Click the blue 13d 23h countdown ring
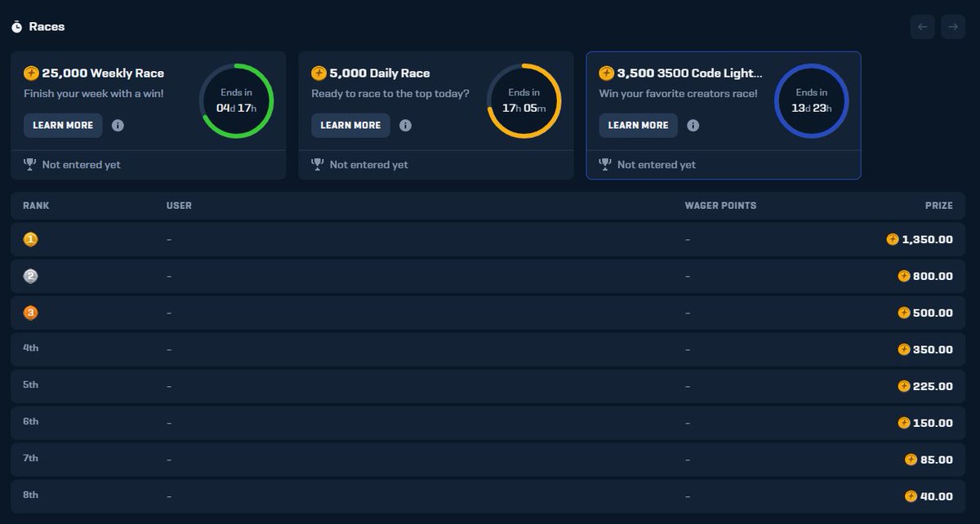 (811, 101)
